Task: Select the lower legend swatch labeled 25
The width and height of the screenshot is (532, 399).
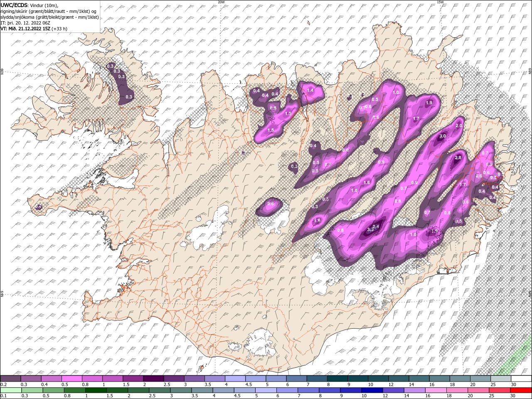Action: 499,390
